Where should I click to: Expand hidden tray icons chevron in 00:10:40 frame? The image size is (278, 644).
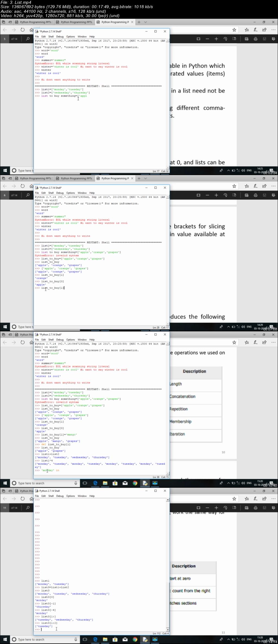(229, 483)
